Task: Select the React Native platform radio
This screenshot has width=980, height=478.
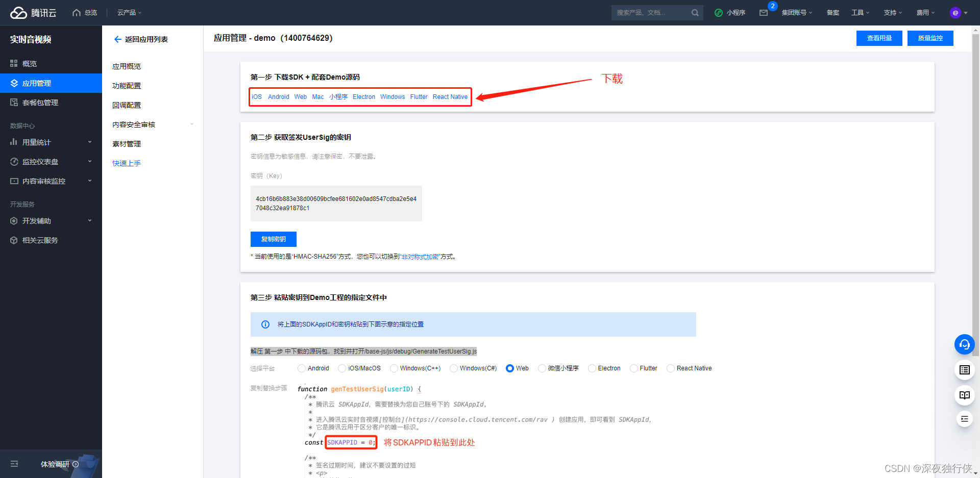Action: (x=671, y=368)
